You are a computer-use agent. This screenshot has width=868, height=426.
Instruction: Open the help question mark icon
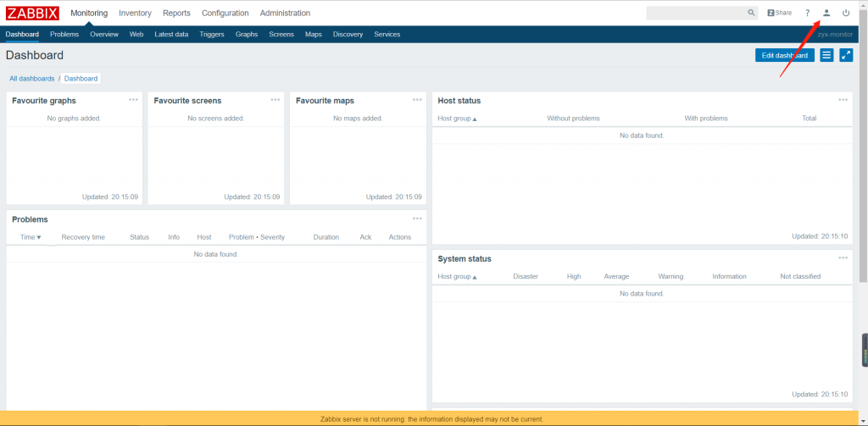tap(807, 13)
